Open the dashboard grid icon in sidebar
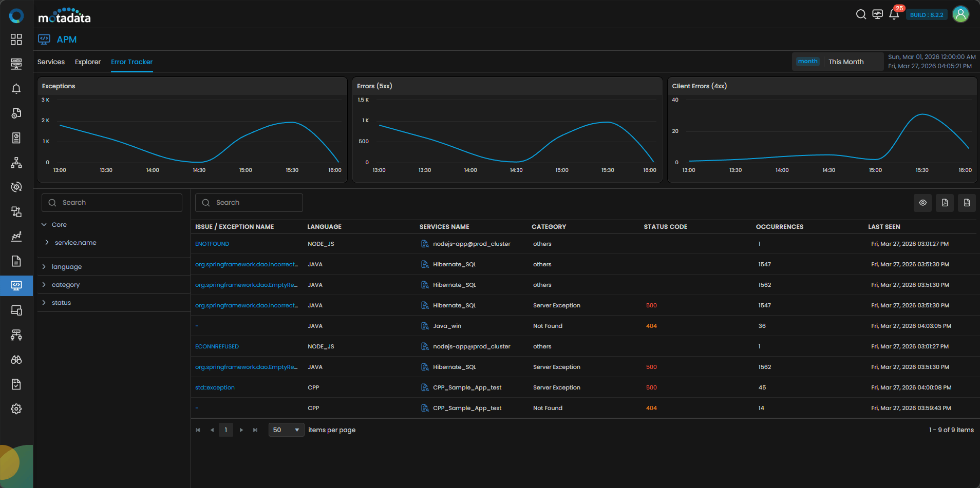 click(16, 40)
